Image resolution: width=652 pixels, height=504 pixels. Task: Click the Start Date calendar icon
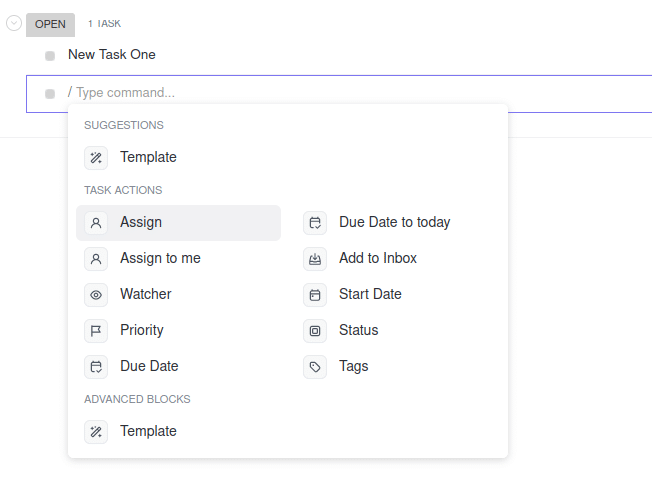click(315, 295)
